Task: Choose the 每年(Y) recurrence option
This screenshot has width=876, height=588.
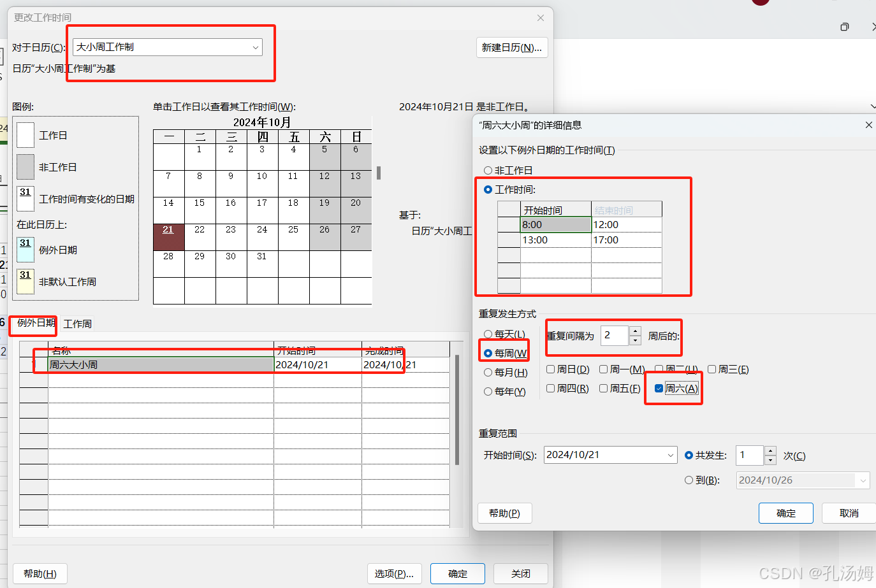Action: pos(488,391)
